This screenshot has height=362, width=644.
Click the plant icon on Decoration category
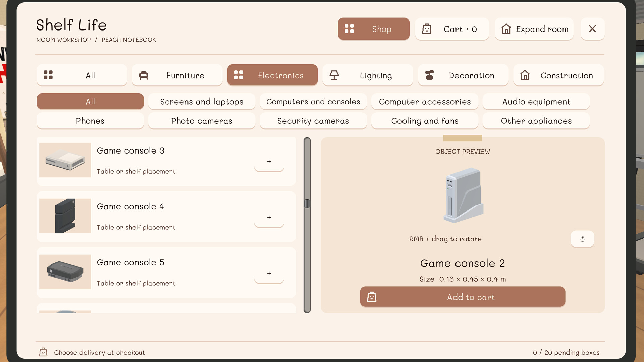pyautogui.click(x=429, y=75)
